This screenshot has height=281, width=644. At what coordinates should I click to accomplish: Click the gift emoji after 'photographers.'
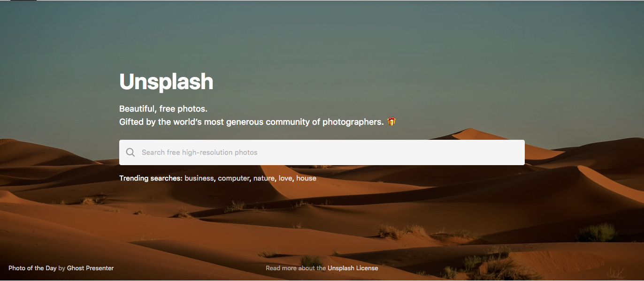tap(391, 122)
